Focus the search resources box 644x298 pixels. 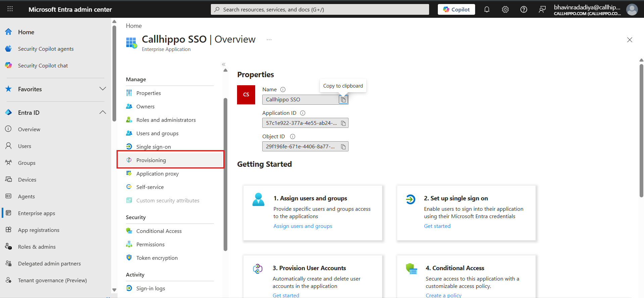[320, 9]
